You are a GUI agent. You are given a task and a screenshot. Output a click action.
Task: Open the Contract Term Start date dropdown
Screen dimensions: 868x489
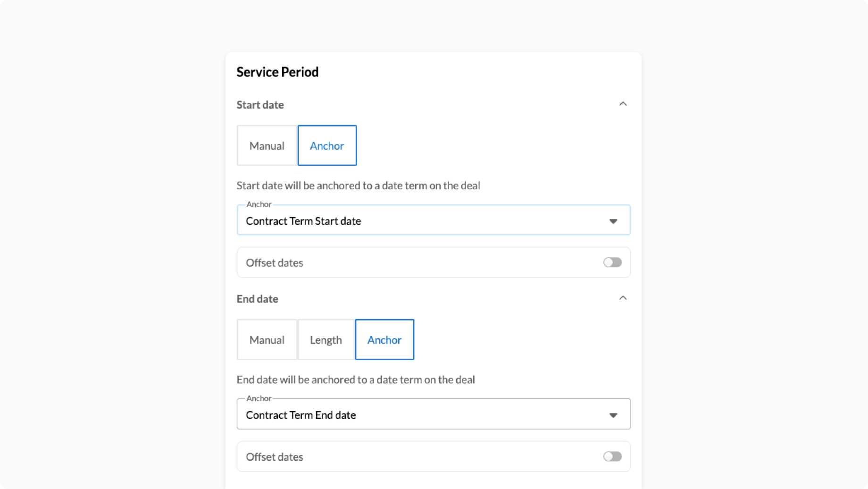[425, 221]
